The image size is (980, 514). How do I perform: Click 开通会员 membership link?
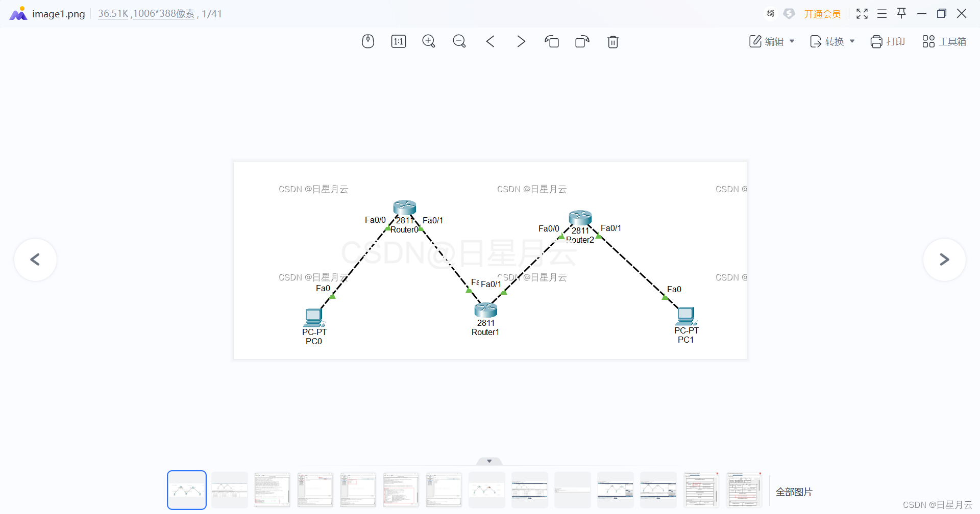(822, 14)
